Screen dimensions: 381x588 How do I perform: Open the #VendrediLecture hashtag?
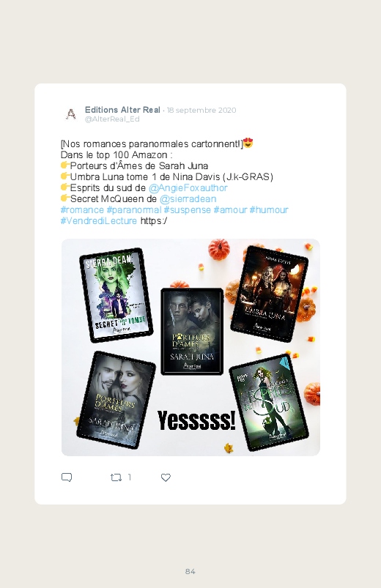point(99,220)
